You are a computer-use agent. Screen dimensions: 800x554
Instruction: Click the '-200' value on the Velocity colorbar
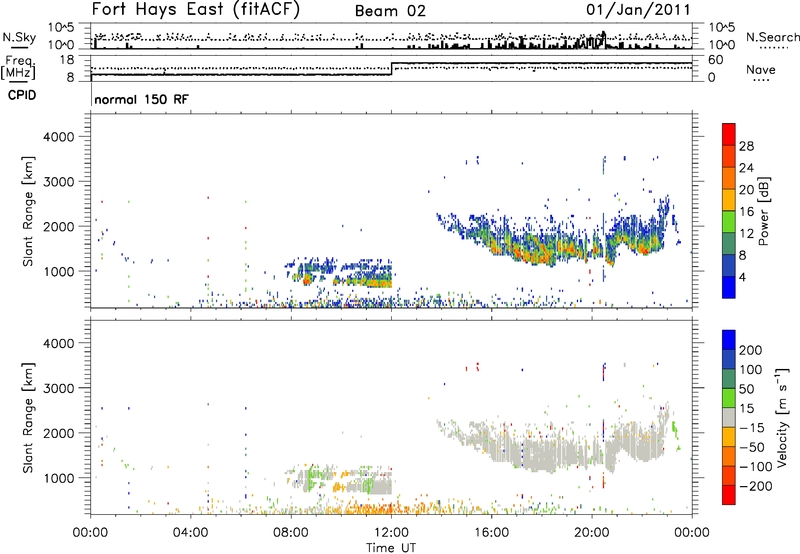[755, 486]
